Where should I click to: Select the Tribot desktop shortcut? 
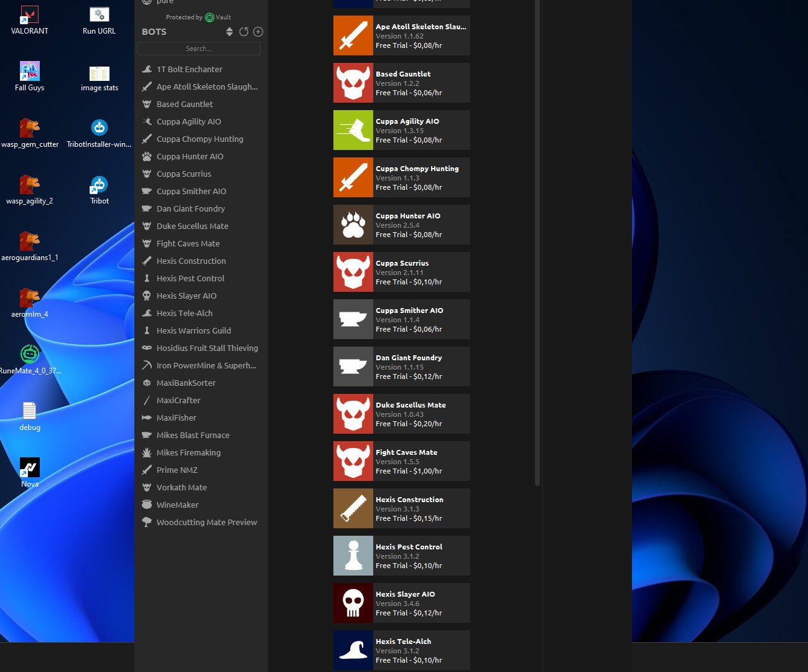click(99, 190)
